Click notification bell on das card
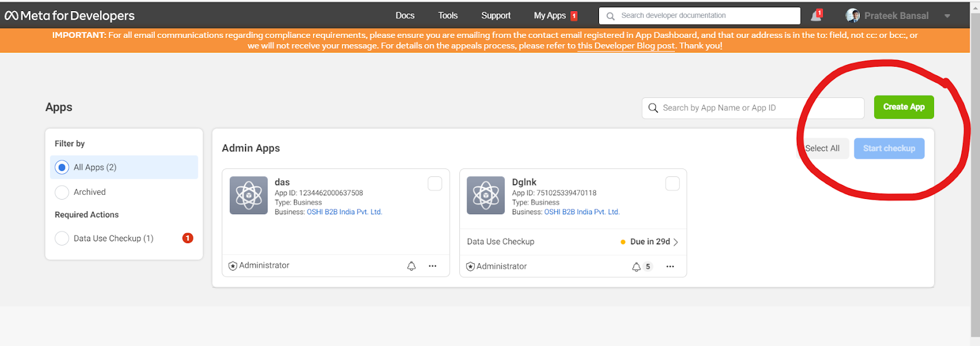 point(412,266)
